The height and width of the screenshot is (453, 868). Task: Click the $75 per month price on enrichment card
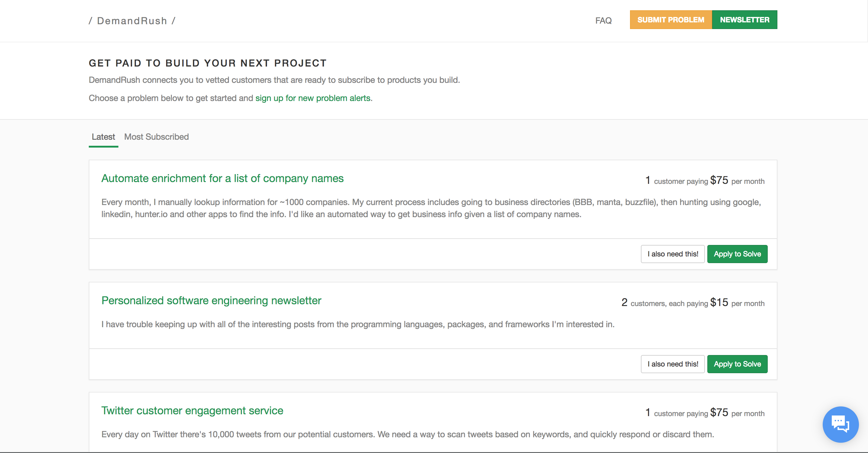click(719, 181)
